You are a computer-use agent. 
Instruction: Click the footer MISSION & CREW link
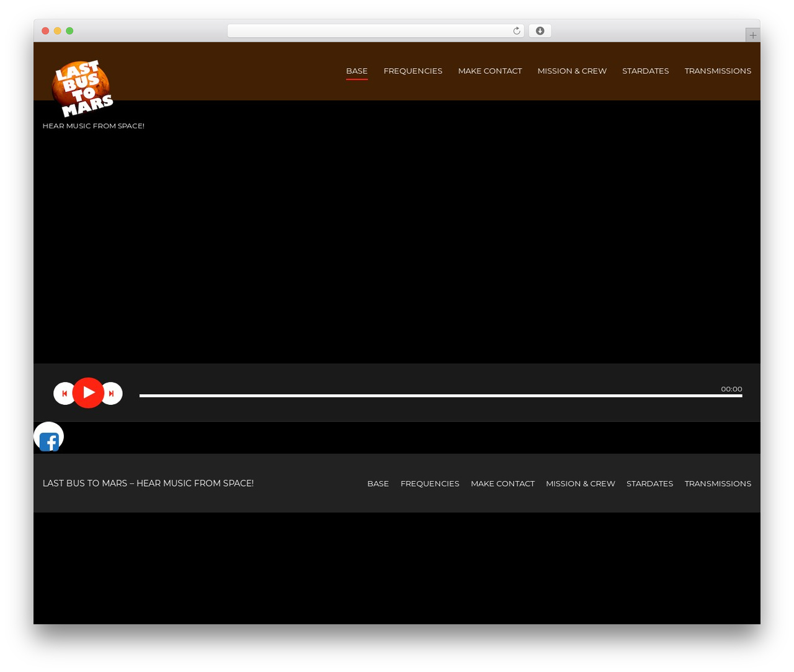point(581,484)
